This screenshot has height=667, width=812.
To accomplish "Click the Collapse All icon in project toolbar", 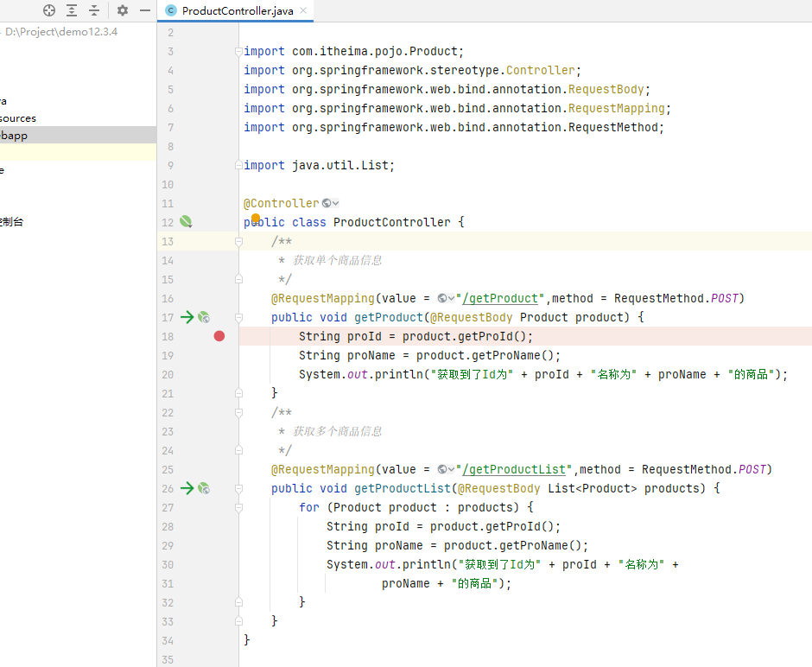I will click(x=94, y=10).
